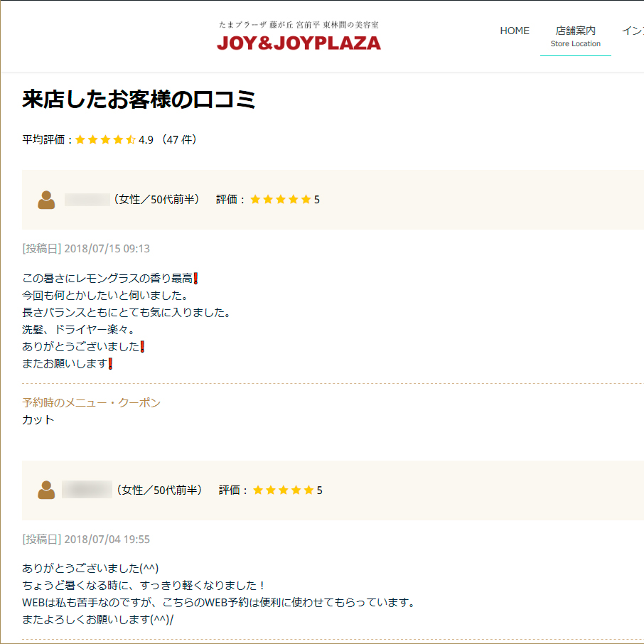644x644 pixels.
Task: Click the カット menu entry
Action: [38, 420]
